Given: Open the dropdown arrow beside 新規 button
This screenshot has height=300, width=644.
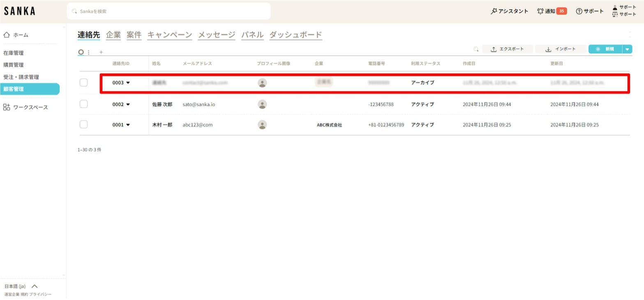Looking at the screenshot, I should (627, 49).
